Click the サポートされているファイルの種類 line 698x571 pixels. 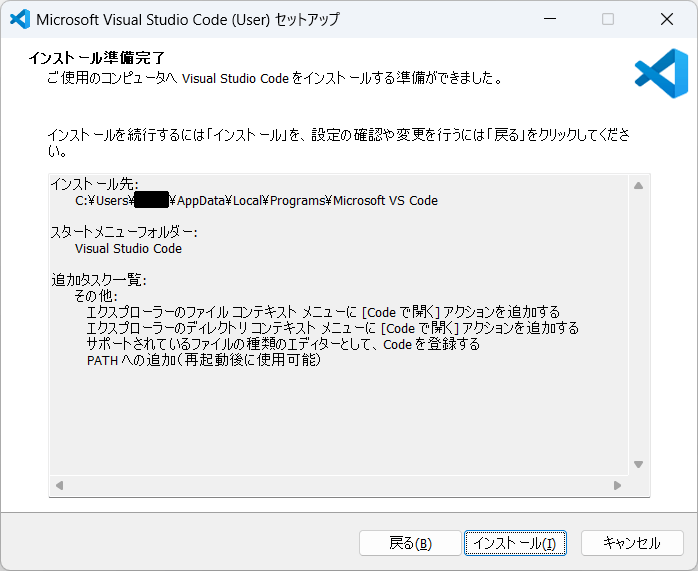point(283,344)
